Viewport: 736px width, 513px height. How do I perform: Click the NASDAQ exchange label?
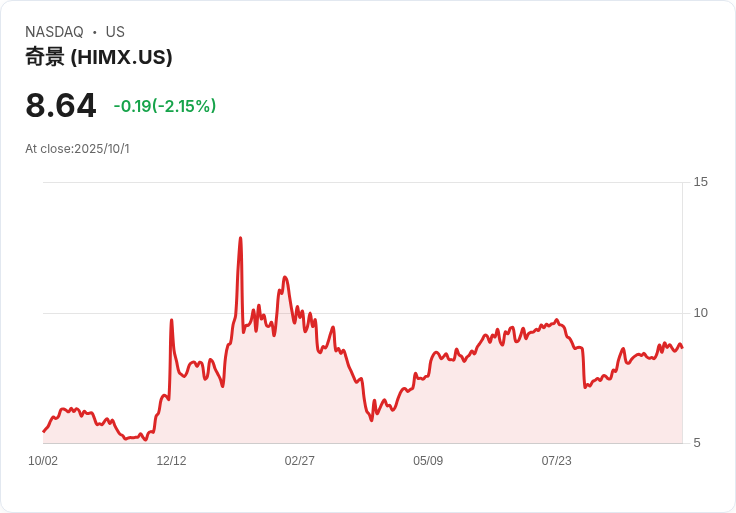pos(54,32)
